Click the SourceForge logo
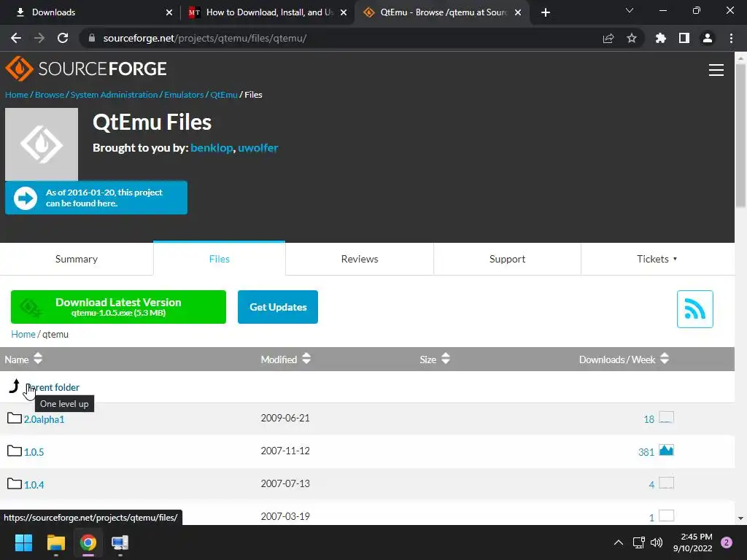 click(x=86, y=69)
